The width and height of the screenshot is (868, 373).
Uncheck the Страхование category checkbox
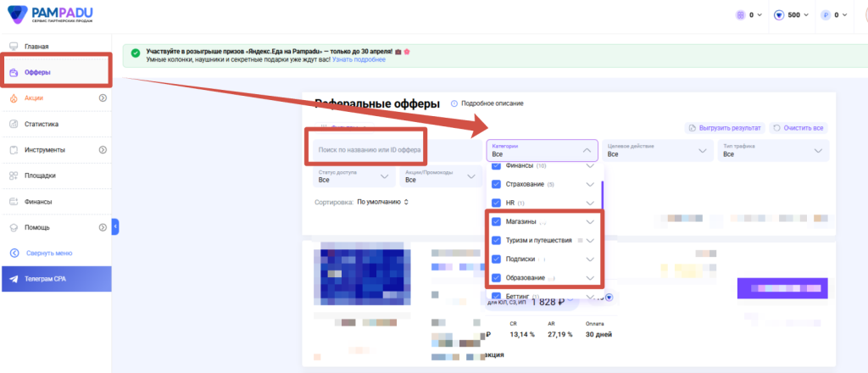point(496,184)
